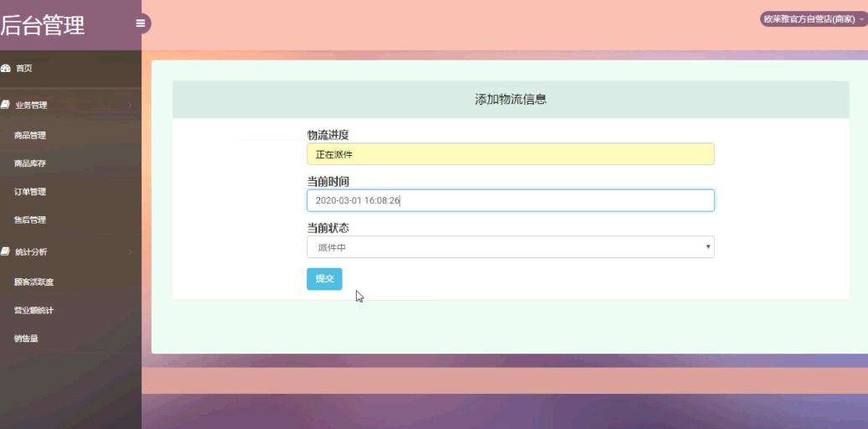This screenshot has width=868, height=429.
Task: Click the 物流进度 input field
Action: [x=510, y=154]
